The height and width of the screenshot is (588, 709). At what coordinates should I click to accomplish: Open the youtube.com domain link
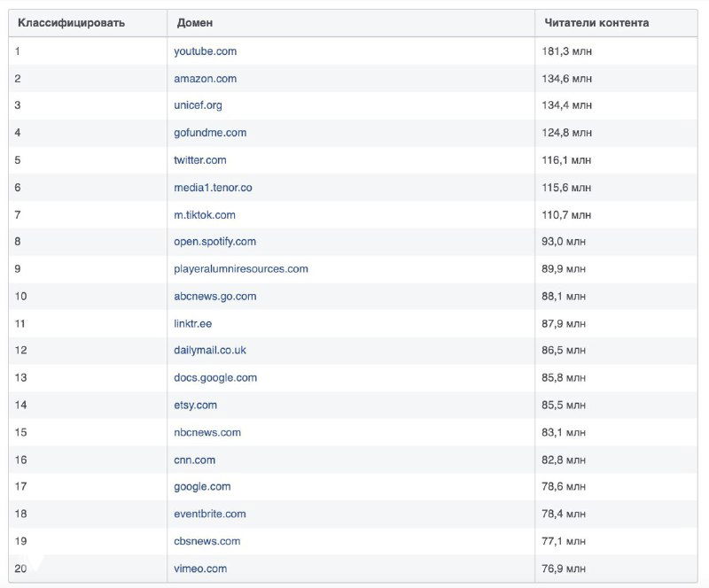click(x=205, y=51)
